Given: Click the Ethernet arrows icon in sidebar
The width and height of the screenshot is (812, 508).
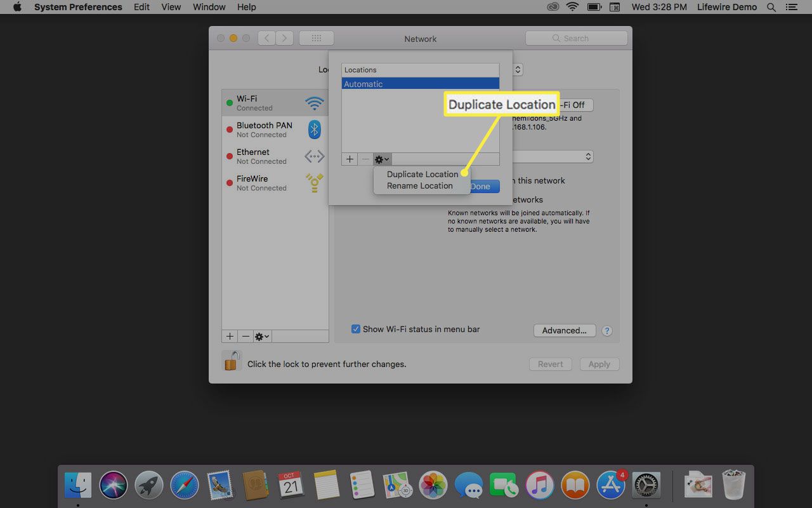Looking at the screenshot, I should (314, 156).
